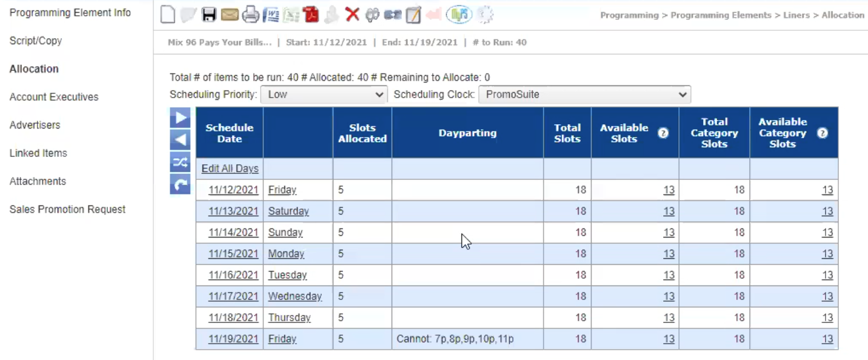
Task: Click the Monday day link
Action: pos(286,254)
